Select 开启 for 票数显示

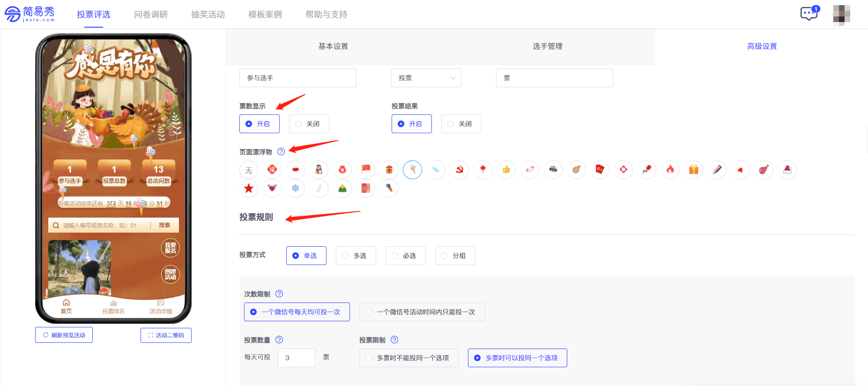(x=260, y=124)
